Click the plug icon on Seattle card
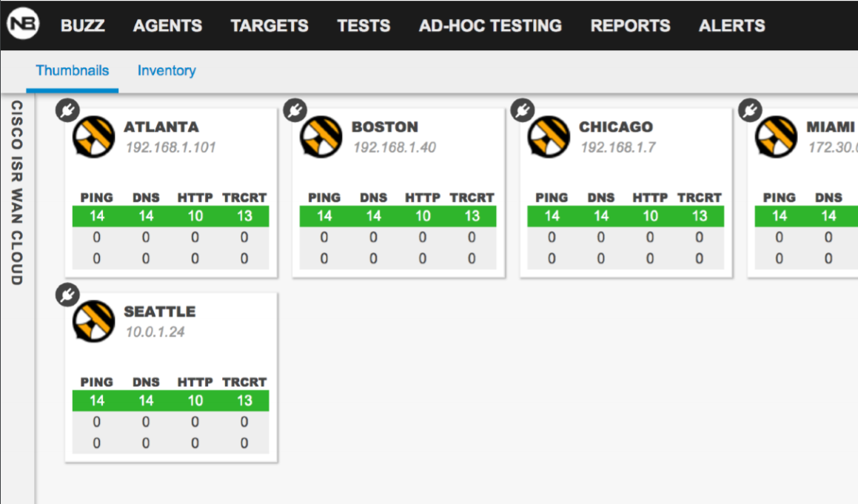Screen dimensions: 858x504 (x=67, y=295)
